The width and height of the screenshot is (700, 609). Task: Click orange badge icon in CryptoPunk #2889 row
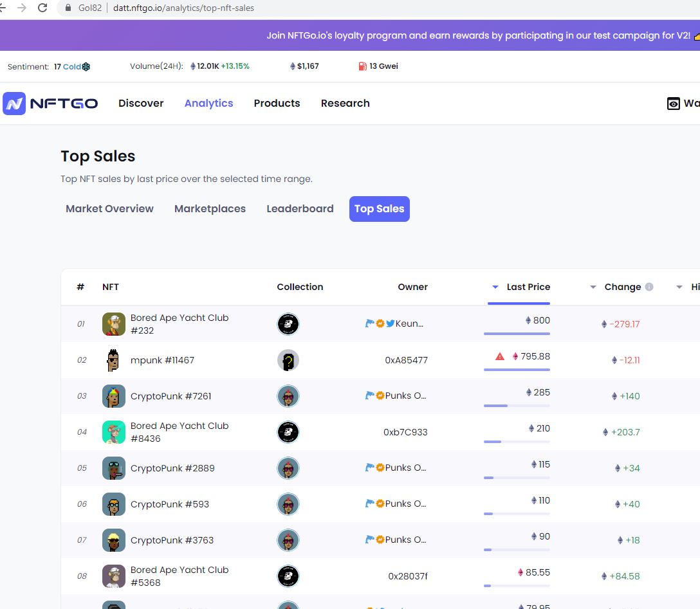coord(380,468)
